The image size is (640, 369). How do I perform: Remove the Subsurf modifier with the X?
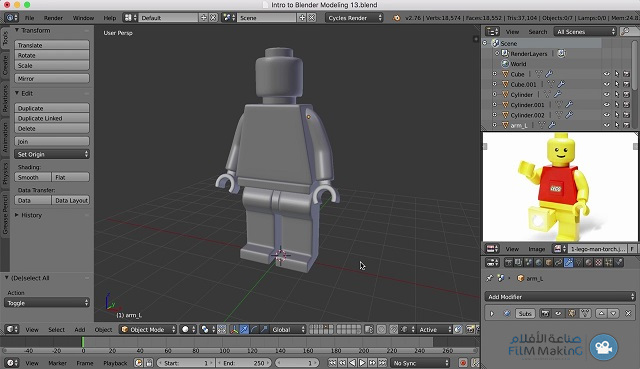pos(628,313)
